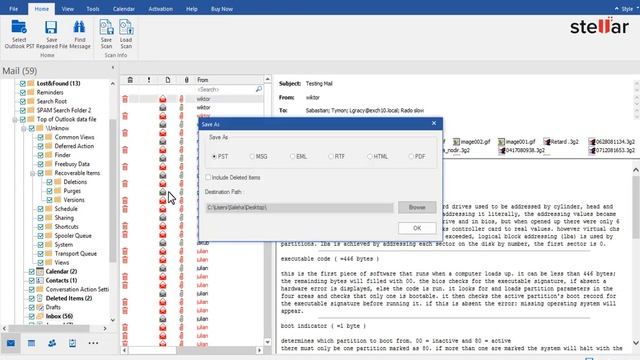Viewport: 640px width, 360px height.
Task: Select the Deleted Items (2) folder
Action: pos(69,298)
